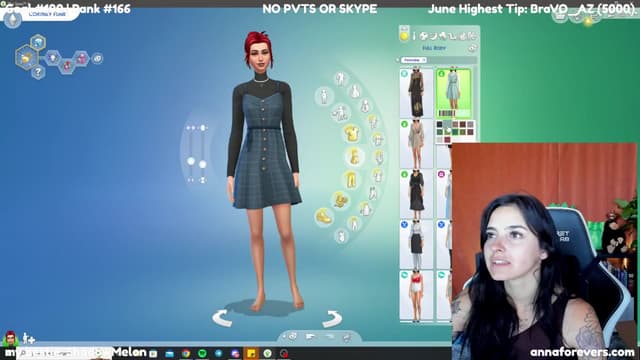Click the yellow circle atop the catalog panel
640x360 pixels.
404,36
